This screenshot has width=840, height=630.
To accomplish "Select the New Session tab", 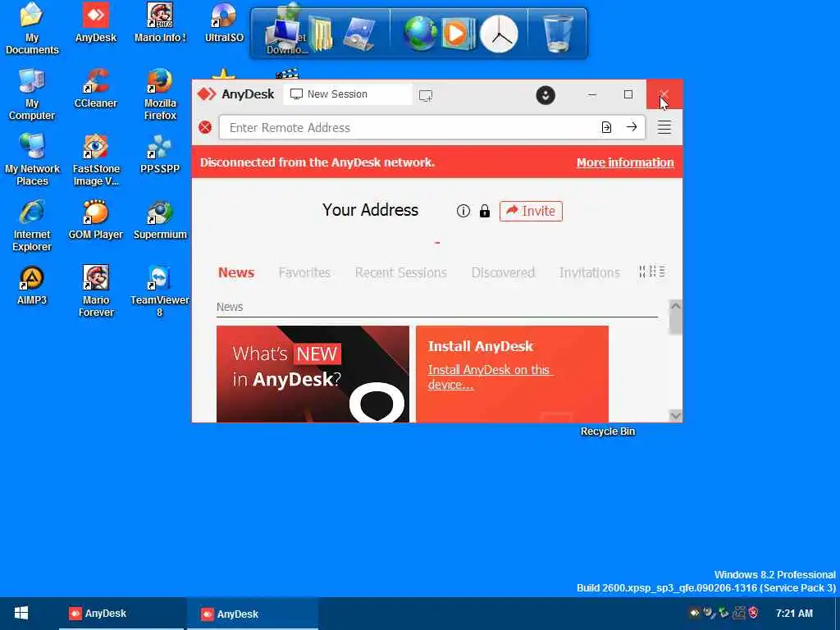I will (x=348, y=94).
